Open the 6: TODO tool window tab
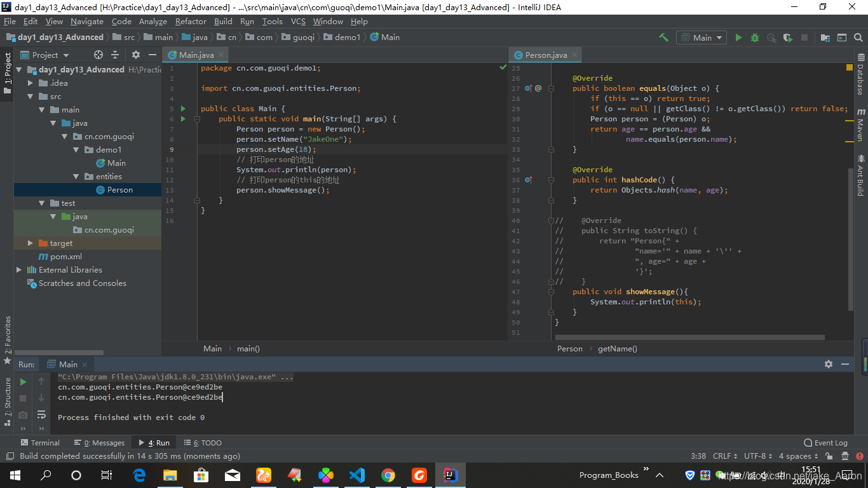This screenshot has height=488, width=868. pos(203,443)
